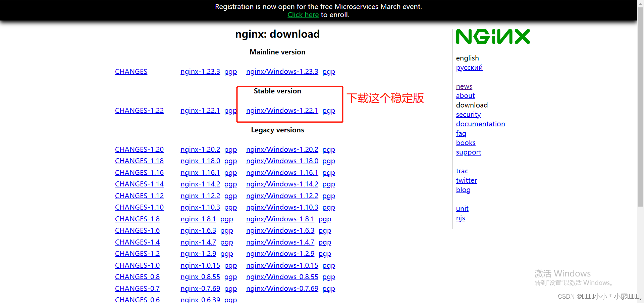This screenshot has height=303, width=644.
Task: Download nginx-1.20.2 source
Action: point(200,149)
